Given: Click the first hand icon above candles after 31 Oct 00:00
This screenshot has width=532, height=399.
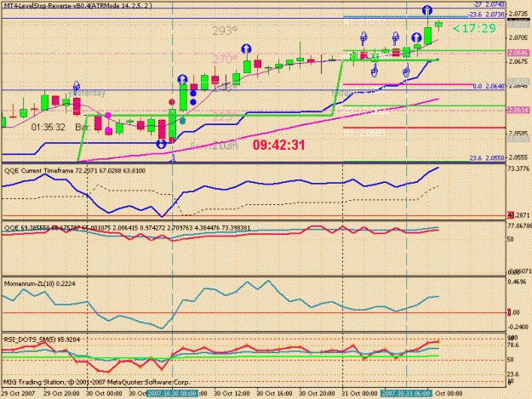Looking at the screenshot, I should [363, 38].
